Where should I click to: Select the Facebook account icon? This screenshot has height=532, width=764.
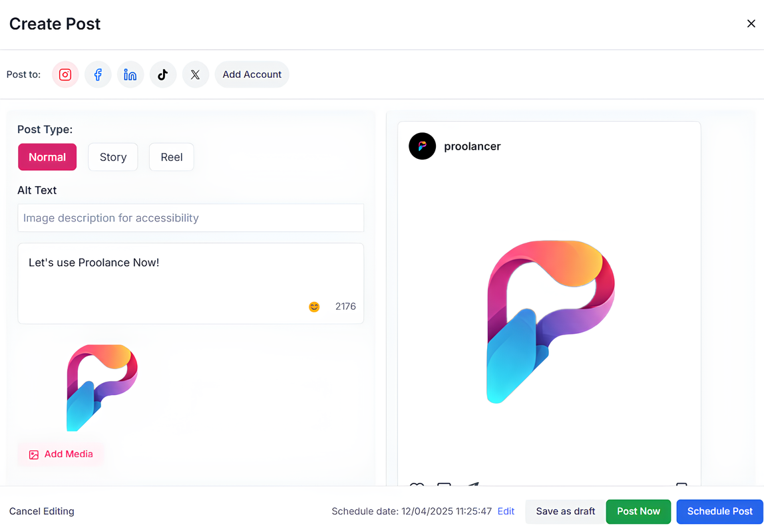pyautogui.click(x=98, y=74)
